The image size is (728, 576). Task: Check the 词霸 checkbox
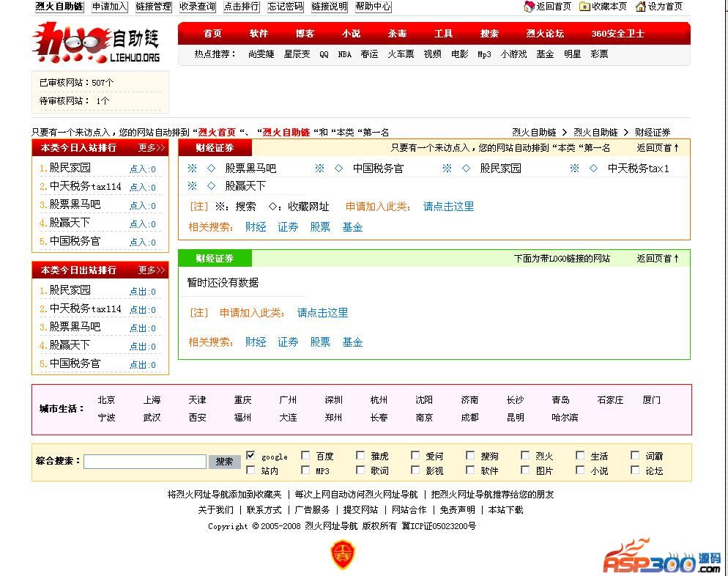pyautogui.click(x=635, y=455)
